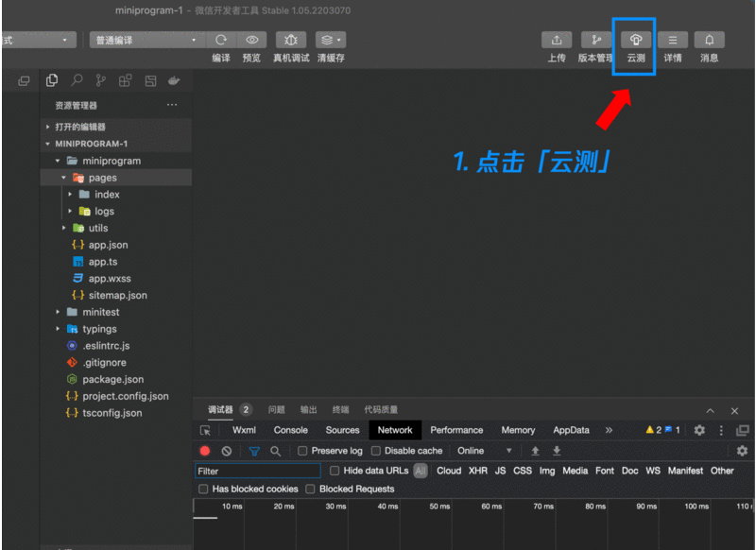This screenshot has height=550, width=756.
Task: Clear the network log icon
Action: [227, 451]
